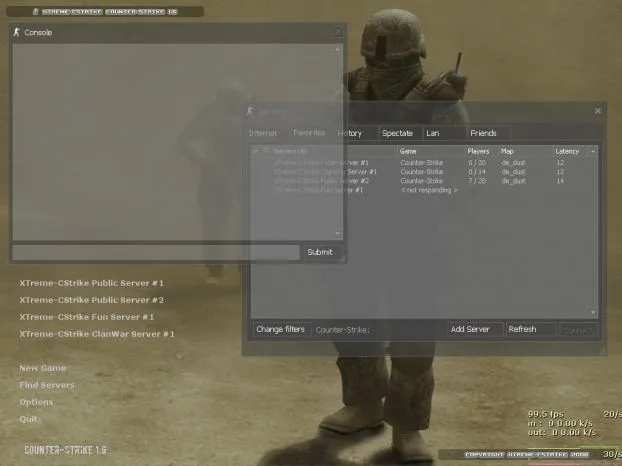Click the Console window's player icon

tap(17, 32)
